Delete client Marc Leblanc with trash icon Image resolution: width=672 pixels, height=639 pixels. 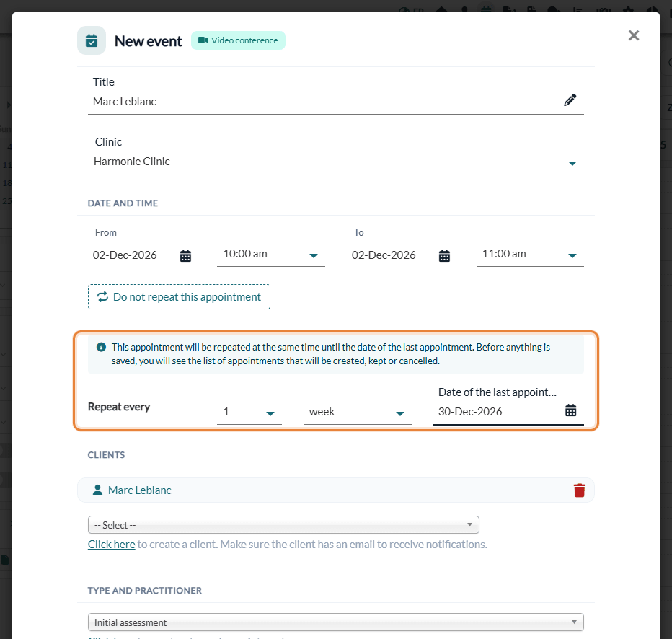[580, 490]
